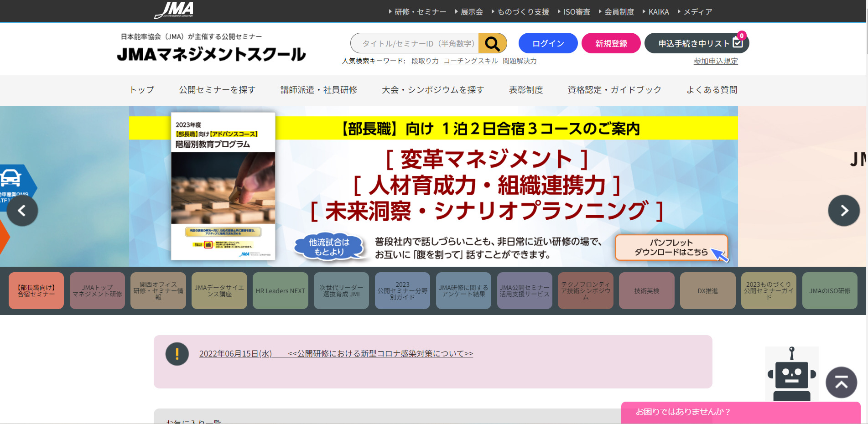Screen dimensions: 868x424
Task: Click the DX推進 banner tile
Action: tap(707, 290)
